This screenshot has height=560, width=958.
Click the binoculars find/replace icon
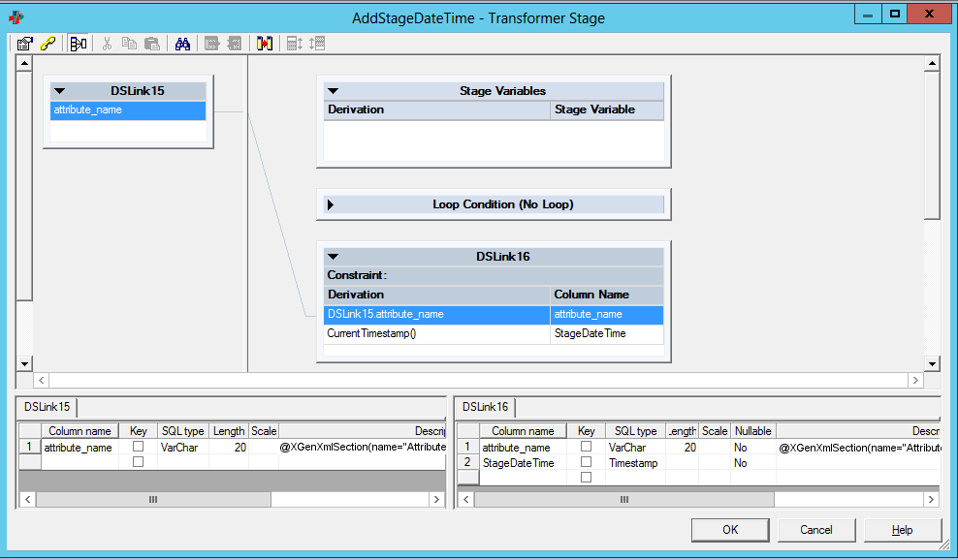point(182,44)
